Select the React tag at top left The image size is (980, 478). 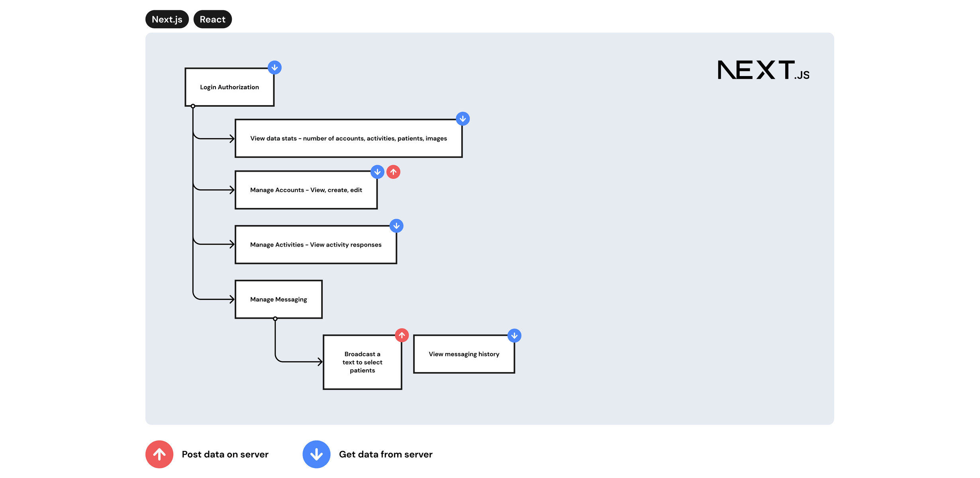(212, 19)
